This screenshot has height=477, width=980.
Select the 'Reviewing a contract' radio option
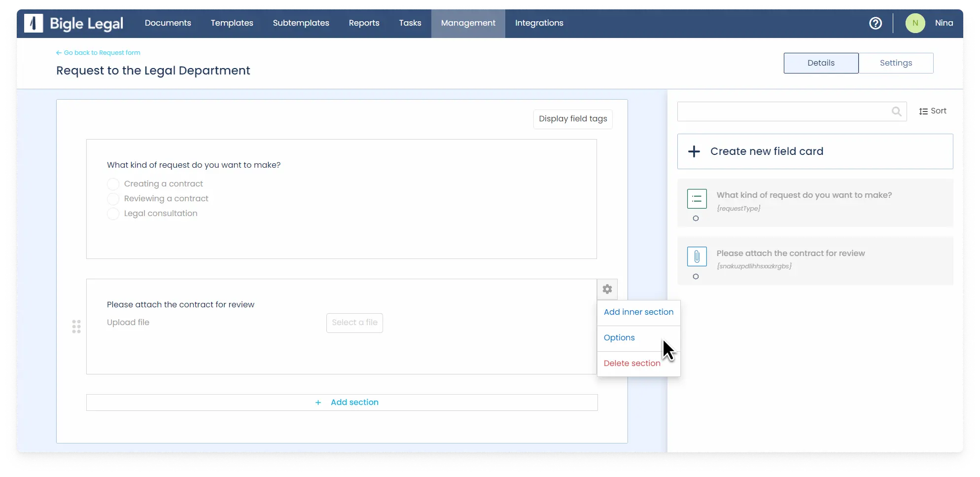(x=113, y=199)
